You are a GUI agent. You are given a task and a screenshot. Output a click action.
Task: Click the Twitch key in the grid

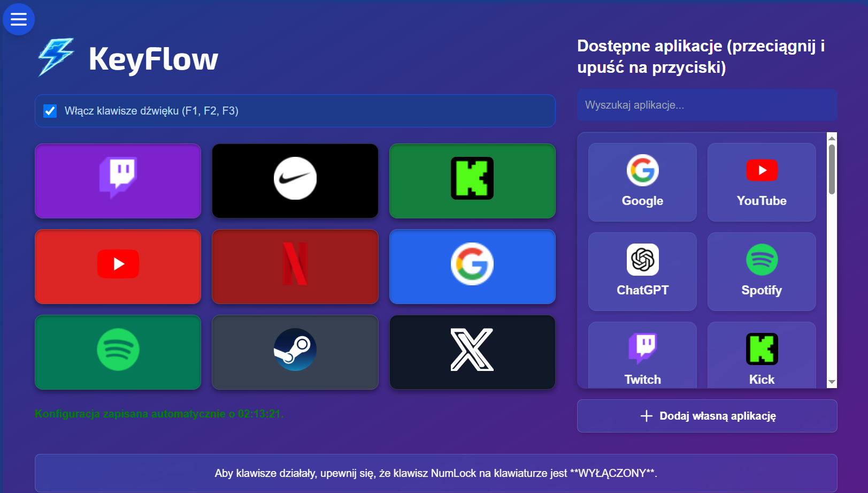click(x=118, y=181)
